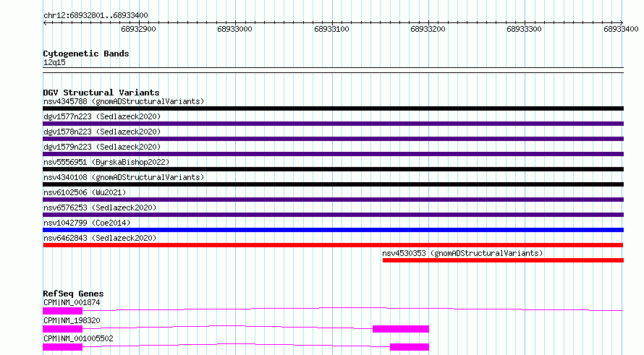Open the nsv4530353 gnomADStructuralVariants label
Viewport: 644px width, 355px height.
tap(462, 253)
